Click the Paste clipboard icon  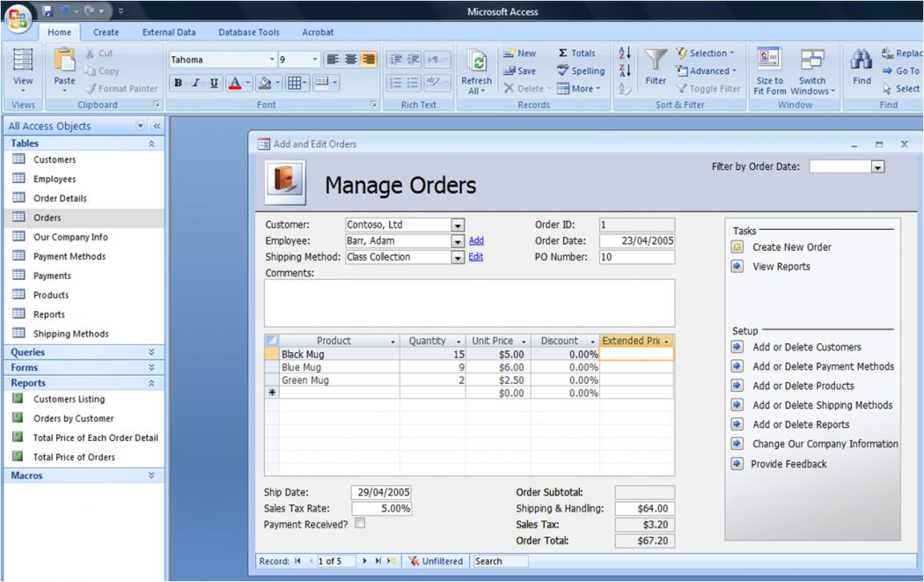pyautogui.click(x=64, y=60)
